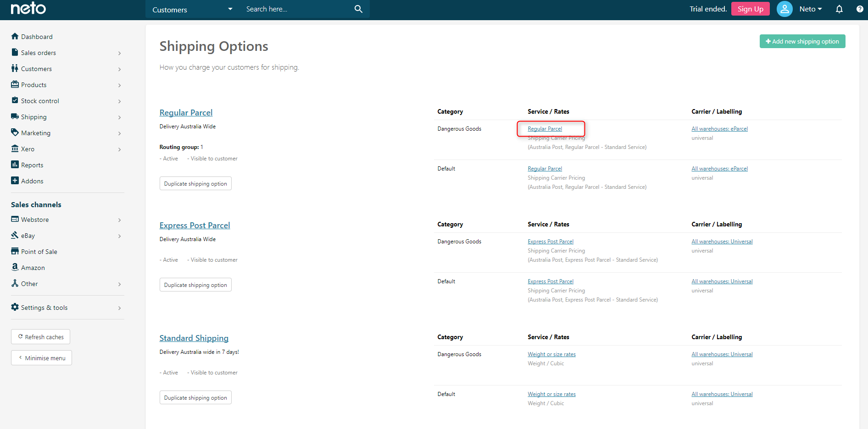Expand the Shipping submenu chevron
868x429 pixels.
(119, 117)
